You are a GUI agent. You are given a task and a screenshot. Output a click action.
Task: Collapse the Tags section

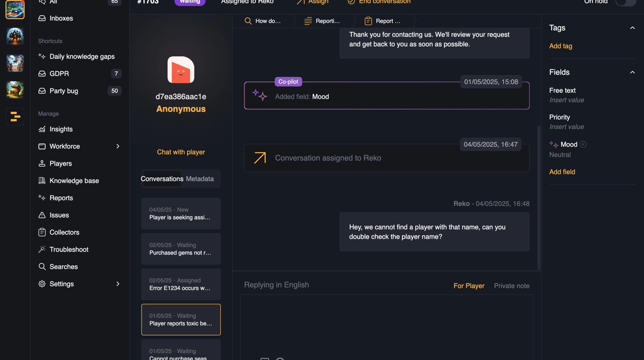632,28
